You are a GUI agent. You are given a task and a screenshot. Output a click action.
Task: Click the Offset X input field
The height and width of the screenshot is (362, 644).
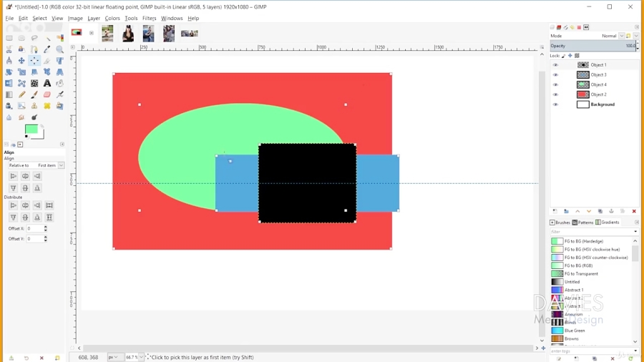(x=35, y=228)
